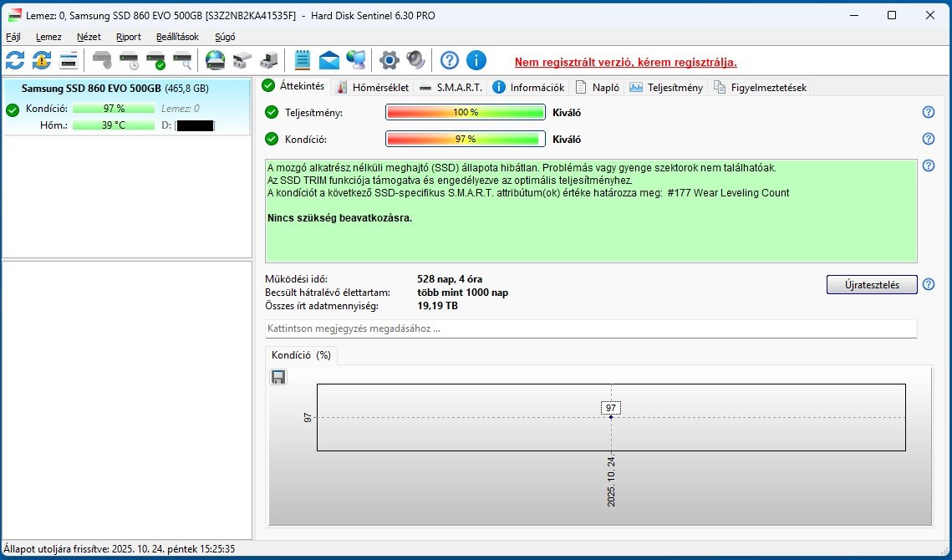The height and width of the screenshot is (560, 952).
Task: Open the Beállítások menu
Action: coord(177,37)
